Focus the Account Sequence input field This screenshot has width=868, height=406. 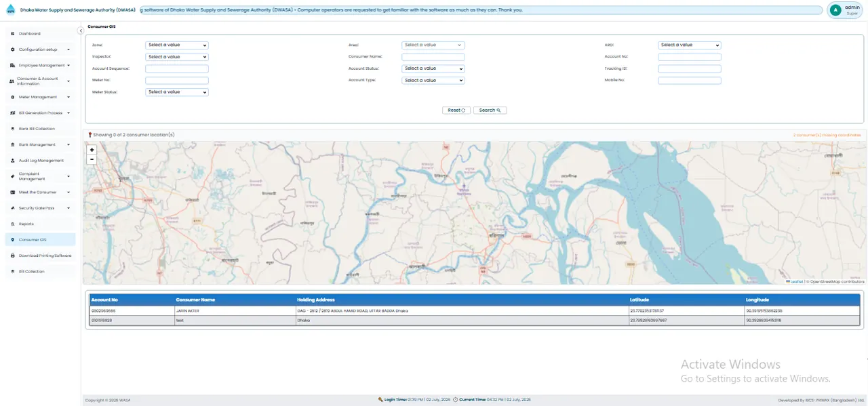(x=177, y=68)
